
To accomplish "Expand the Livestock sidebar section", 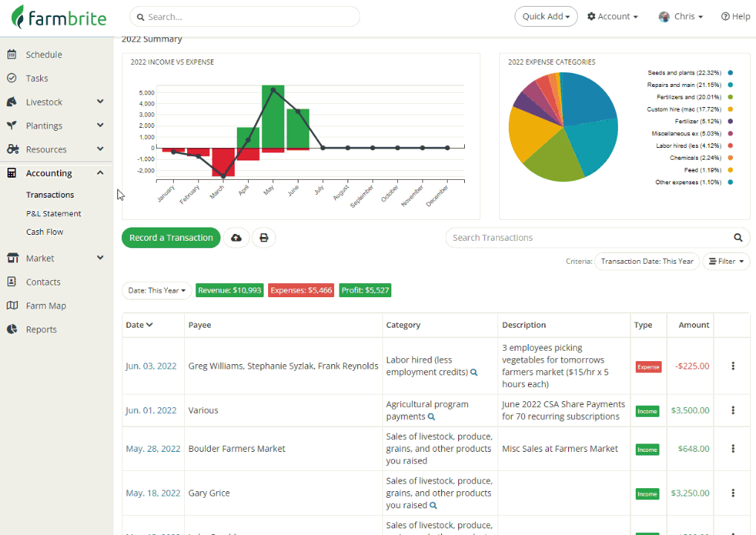I will point(100,102).
